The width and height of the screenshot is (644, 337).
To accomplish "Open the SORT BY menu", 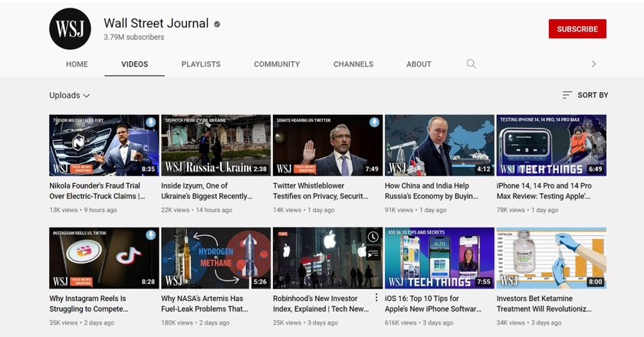I will point(585,95).
